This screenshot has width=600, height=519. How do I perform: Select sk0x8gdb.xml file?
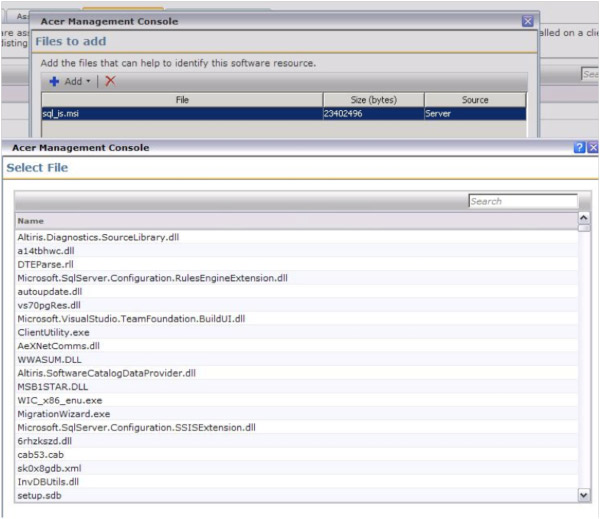coord(297,468)
